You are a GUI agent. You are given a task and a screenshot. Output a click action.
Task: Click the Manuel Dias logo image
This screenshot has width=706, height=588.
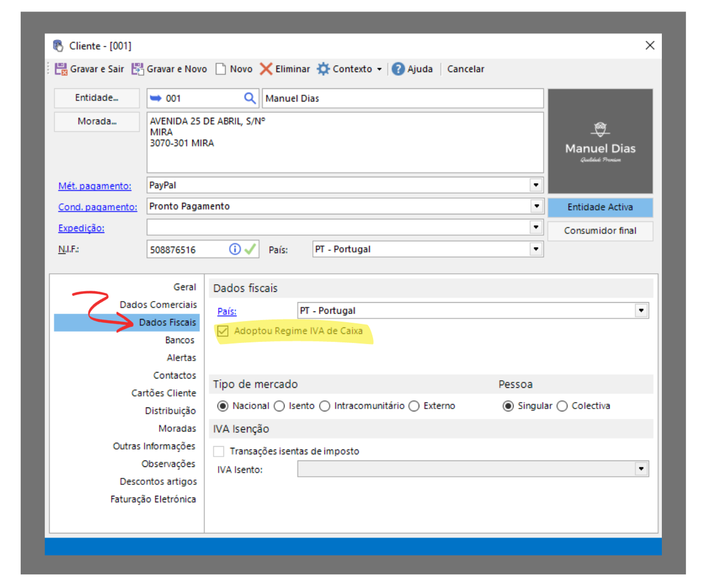(600, 141)
